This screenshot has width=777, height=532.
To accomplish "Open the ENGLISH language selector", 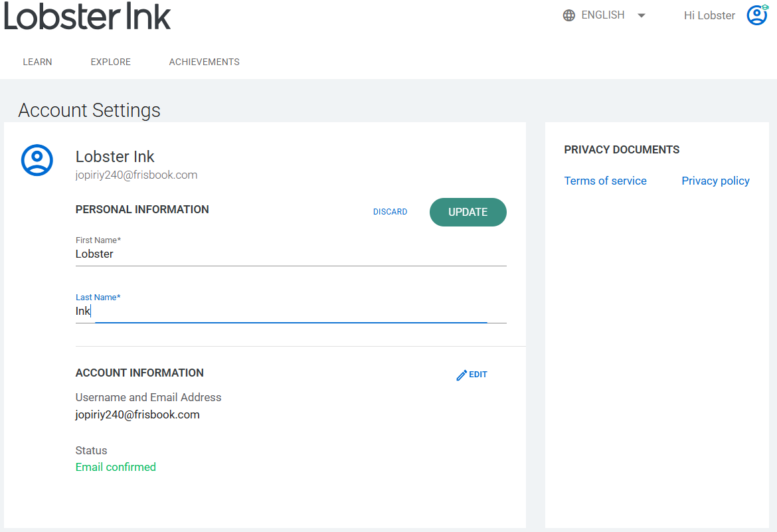I will coord(603,15).
